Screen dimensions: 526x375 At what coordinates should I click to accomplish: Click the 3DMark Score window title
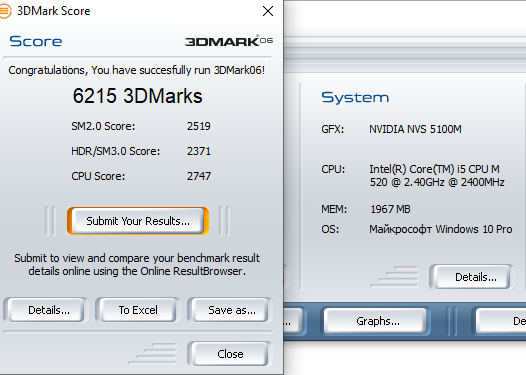[x=54, y=11]
